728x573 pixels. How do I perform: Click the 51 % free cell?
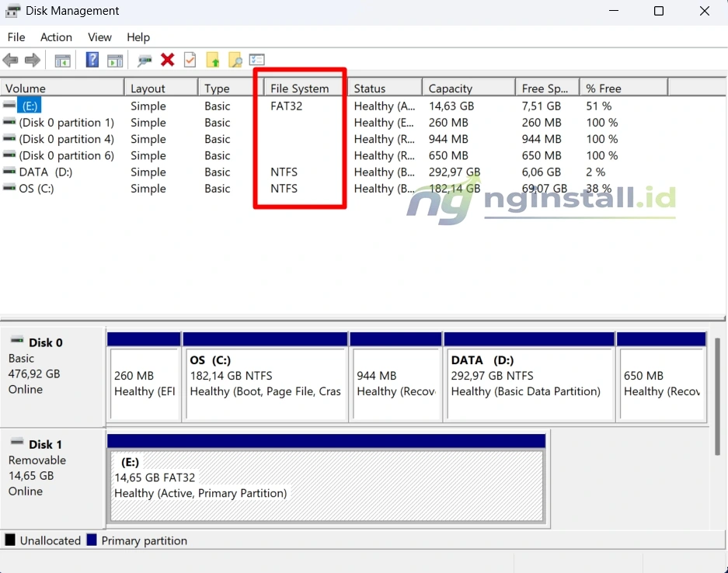coord(598,106)
